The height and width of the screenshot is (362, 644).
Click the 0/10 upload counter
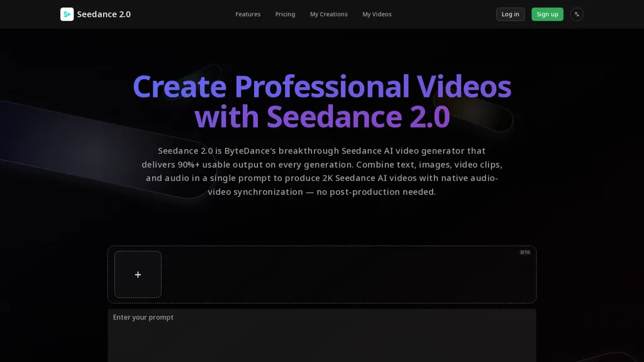tap(525, 253)
